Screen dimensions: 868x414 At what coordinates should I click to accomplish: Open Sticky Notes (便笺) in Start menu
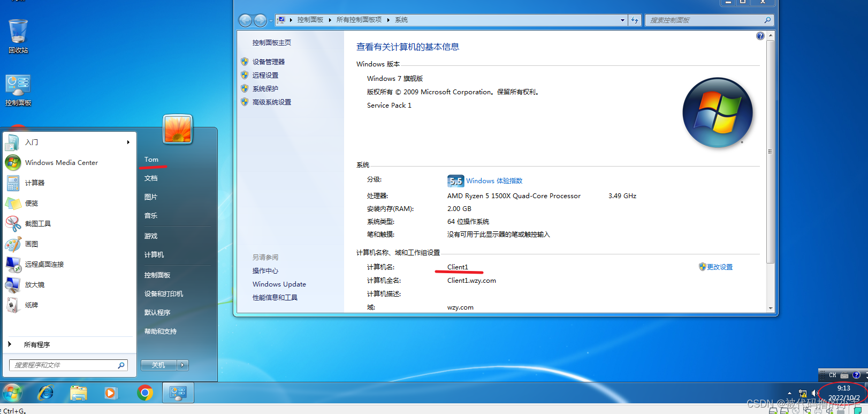coord(68,203)
